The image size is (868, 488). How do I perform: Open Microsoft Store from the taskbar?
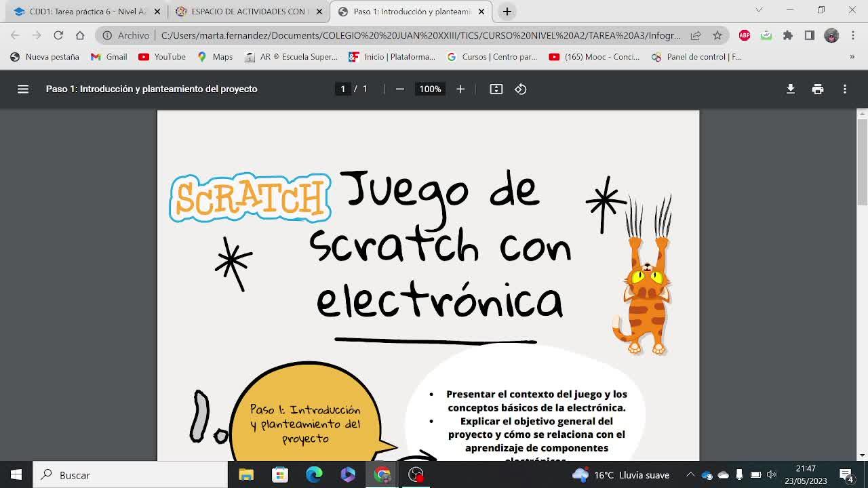(280, 475)
